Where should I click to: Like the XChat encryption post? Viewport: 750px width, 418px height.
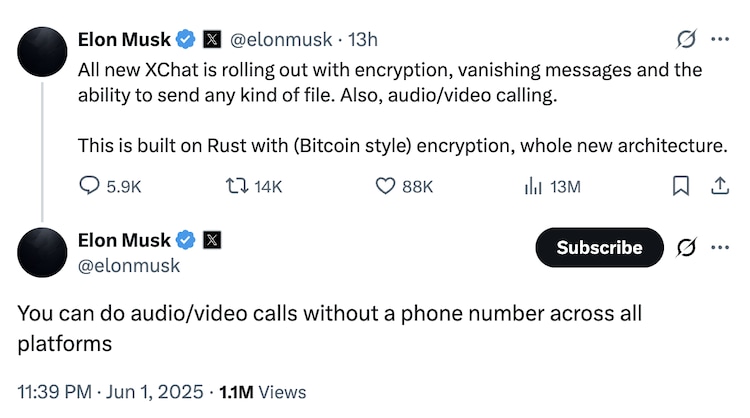tap(385, 186)
